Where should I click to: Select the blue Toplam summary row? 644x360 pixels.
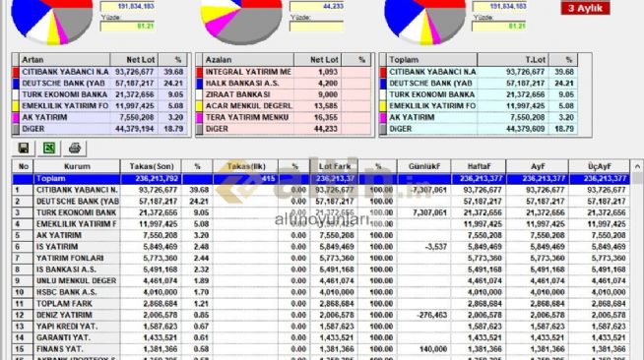[x=321, y=179]
